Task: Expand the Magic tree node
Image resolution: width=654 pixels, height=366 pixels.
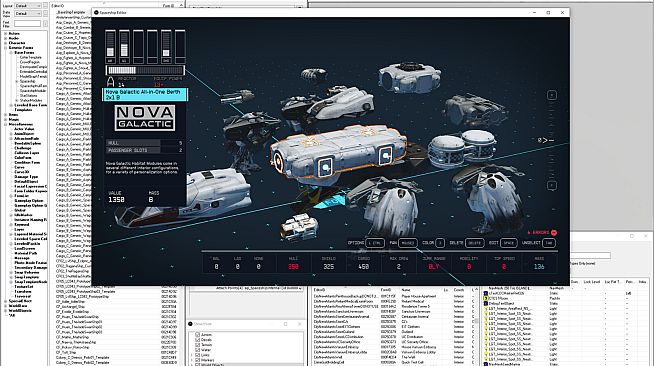Action: point(5,119)
